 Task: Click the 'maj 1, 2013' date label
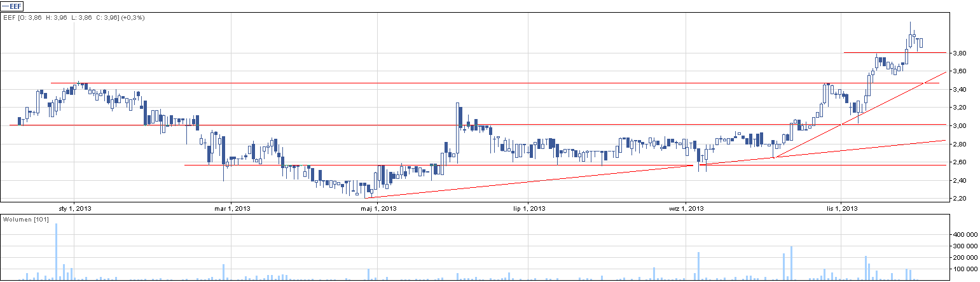(x=379, y=208)
